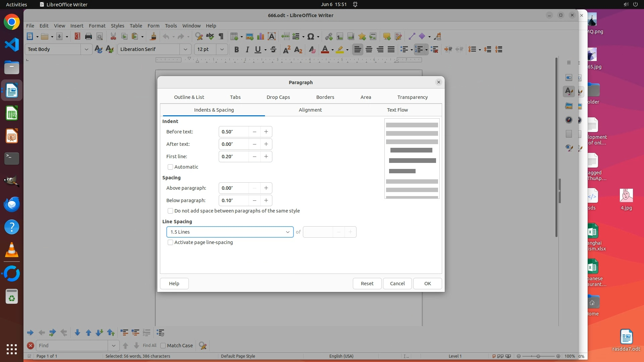Click the Insert Chart icon
Viewport: 644px width, 362px height.
(261, 37)
